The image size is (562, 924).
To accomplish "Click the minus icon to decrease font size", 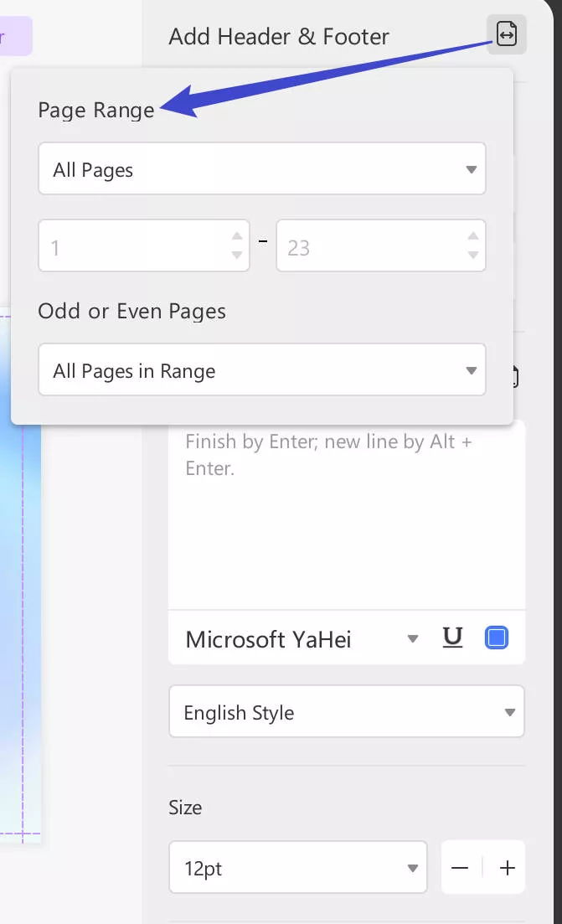I will click(x=460, y=868).
